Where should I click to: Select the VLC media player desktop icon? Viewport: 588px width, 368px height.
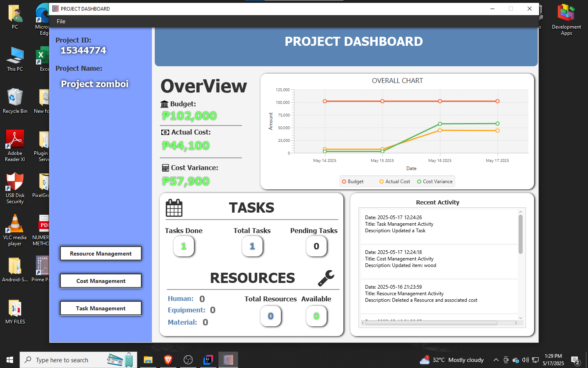[x=15, y=230]
